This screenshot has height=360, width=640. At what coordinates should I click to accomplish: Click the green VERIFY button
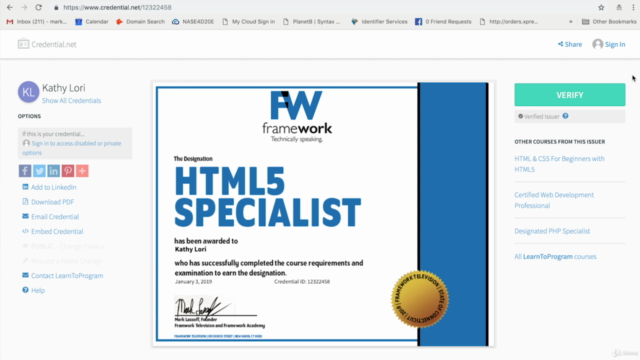point(569,95)
